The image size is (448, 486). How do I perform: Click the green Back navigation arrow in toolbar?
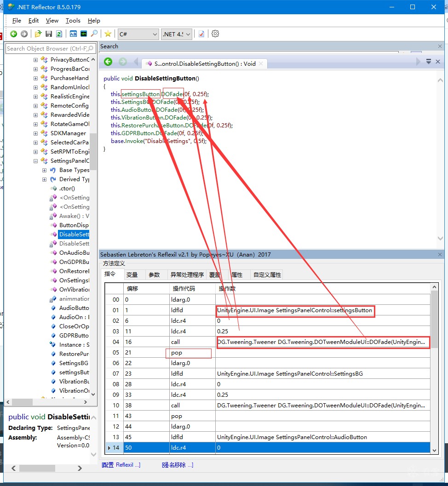pyautogui.click(x=13, y=34)
